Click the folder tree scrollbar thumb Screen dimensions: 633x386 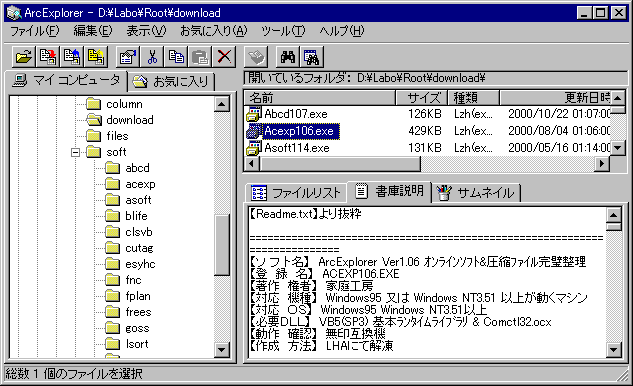[222, 245]
